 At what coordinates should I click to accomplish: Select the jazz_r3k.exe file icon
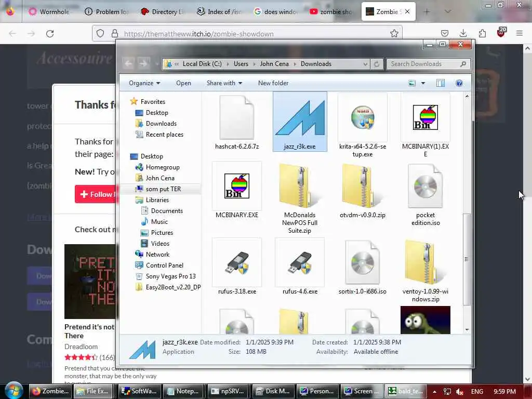point(300,118)
